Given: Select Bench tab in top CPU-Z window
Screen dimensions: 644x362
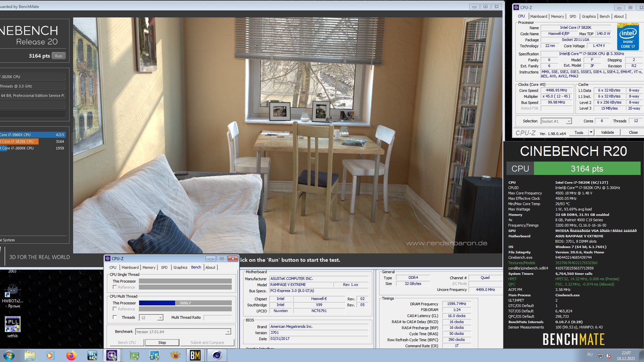Looking at the screenshot, I should coord(604,16).
